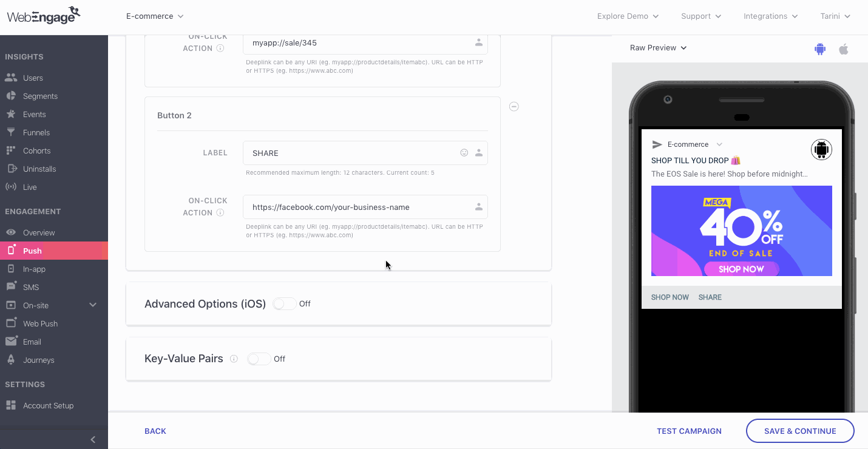The height and width of the screenshot is (449, 868).
Task: Switch preview to Apple iOS icon
Action: click(843, 49)
